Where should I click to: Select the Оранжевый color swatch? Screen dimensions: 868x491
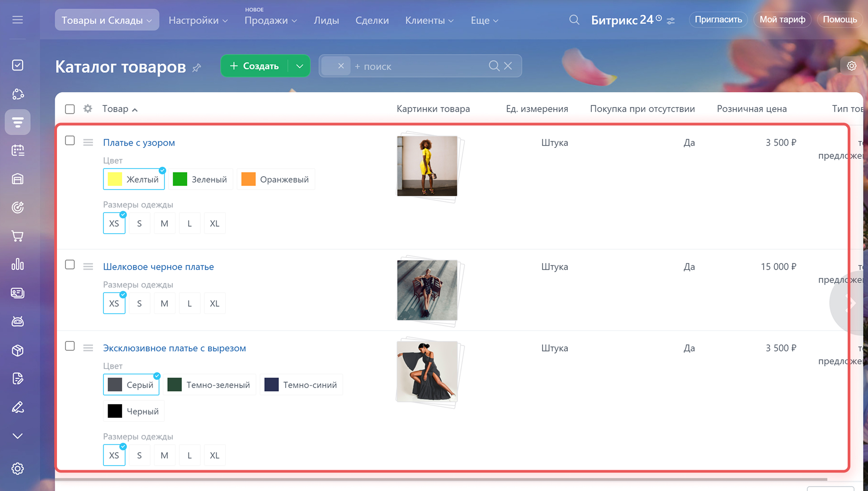(x=275, y=179)
